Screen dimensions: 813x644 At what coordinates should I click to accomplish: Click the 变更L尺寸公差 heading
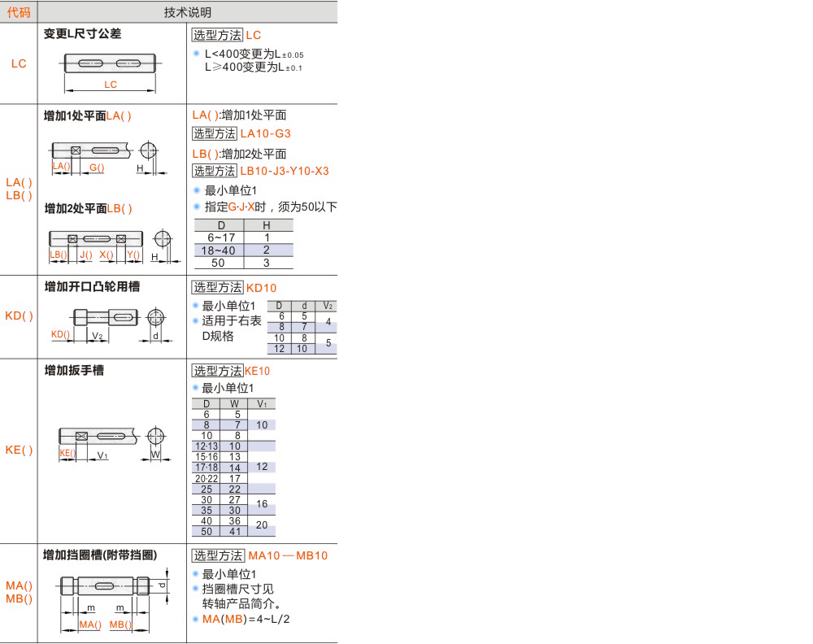[82, 33]
